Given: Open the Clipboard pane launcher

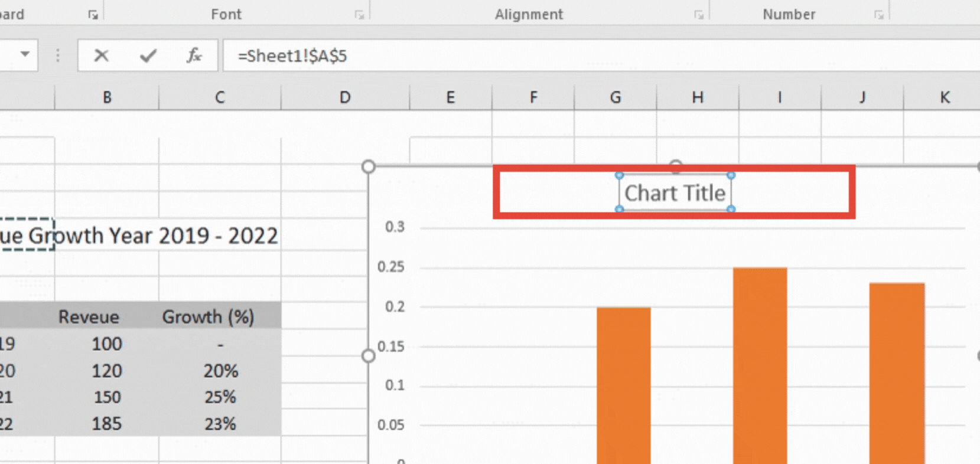Looking at the screenshot, I should 93,15.
